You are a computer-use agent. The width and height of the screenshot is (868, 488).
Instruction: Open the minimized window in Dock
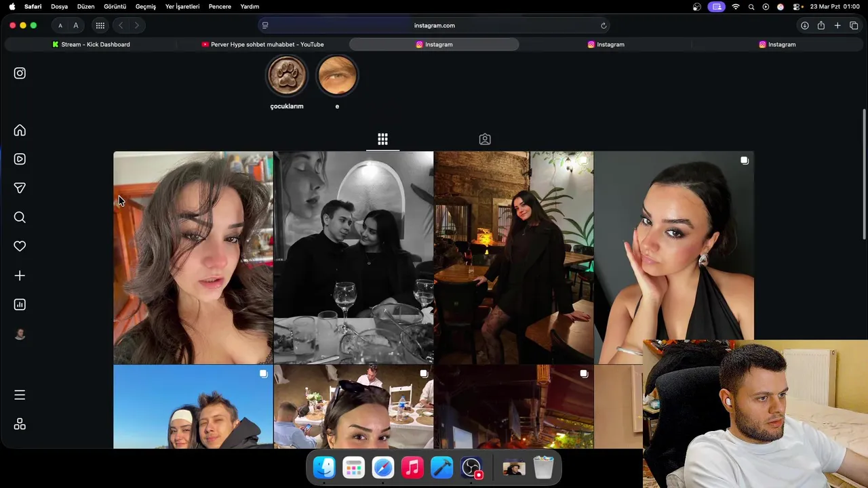tap(513, 468)
